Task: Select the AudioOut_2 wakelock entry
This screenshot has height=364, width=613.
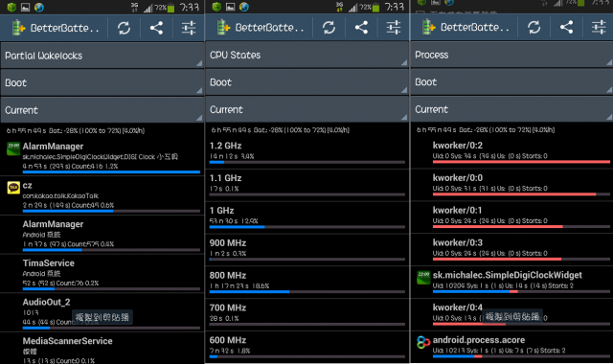Action: tap(102, 312)
